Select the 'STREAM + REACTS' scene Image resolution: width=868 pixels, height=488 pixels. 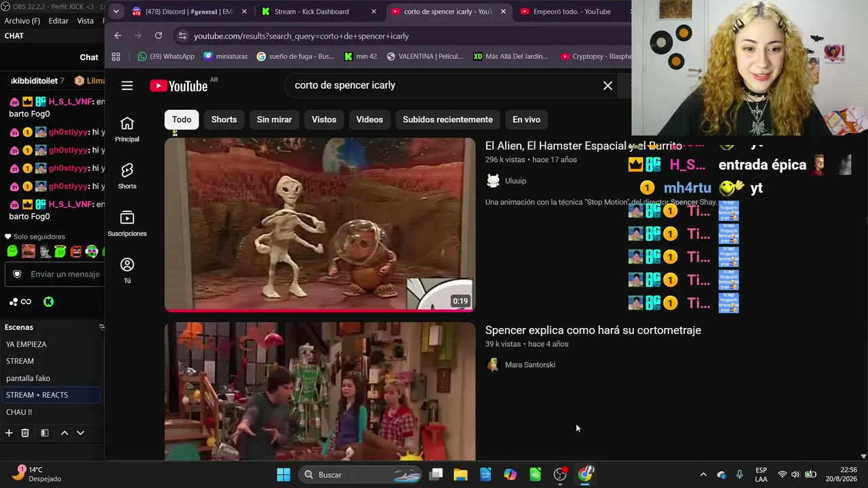pos(52,395)
